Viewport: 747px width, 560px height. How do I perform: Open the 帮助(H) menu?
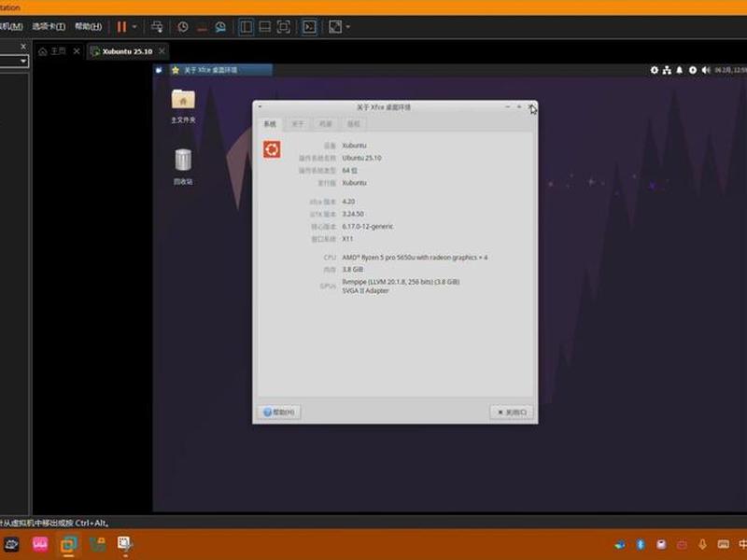coord(88,26)
